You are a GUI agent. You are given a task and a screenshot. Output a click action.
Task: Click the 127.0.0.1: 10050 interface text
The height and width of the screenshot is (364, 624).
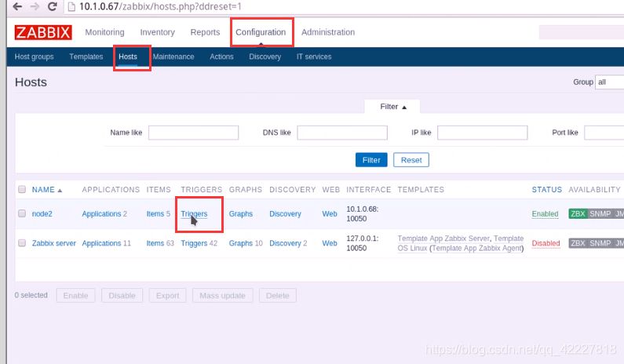[x=363, y=243]
